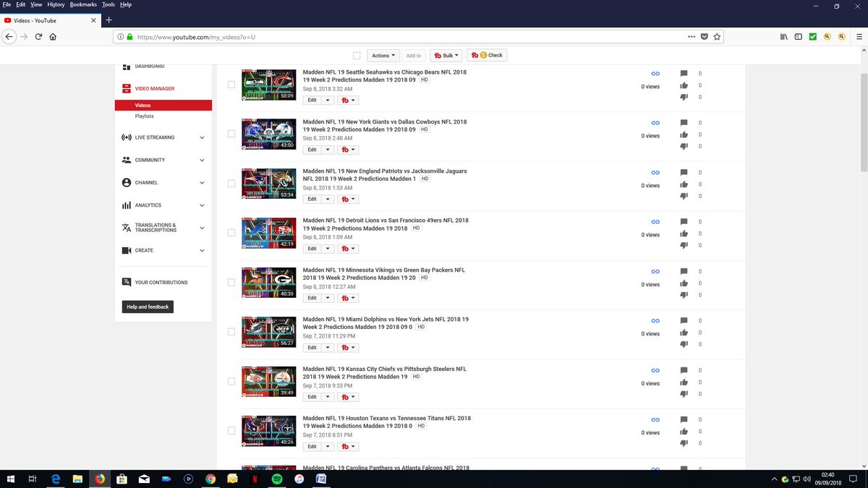
Task: Open the File menu
Action: [7, 4]
